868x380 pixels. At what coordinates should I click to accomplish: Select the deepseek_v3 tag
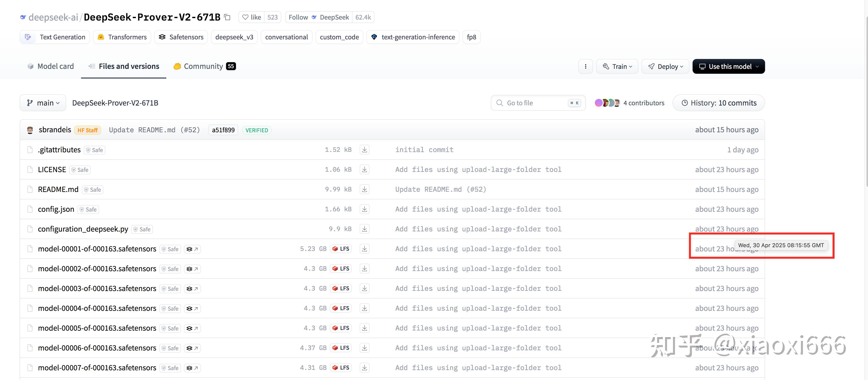point(234,37)
